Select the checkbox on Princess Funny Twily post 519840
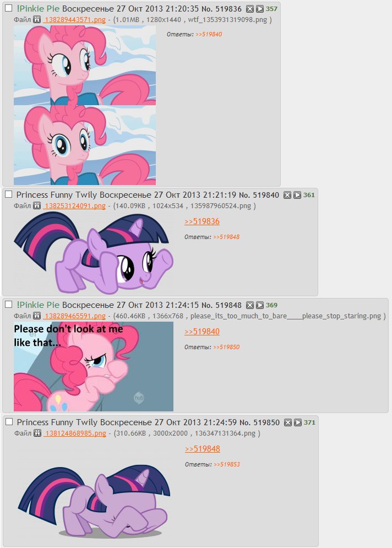Screen dimensions: 392x548 9,194
